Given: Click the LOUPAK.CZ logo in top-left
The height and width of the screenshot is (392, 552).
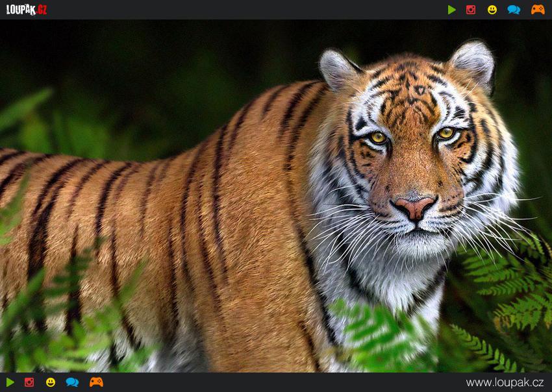Looking at the screenshot, I should click(x=27, y=10).
